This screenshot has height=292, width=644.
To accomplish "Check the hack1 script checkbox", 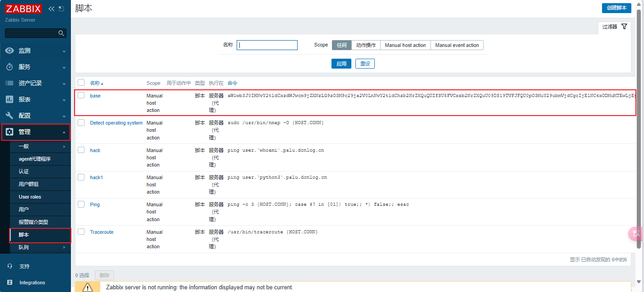I will pyautogui.click(x=81, y=177).
